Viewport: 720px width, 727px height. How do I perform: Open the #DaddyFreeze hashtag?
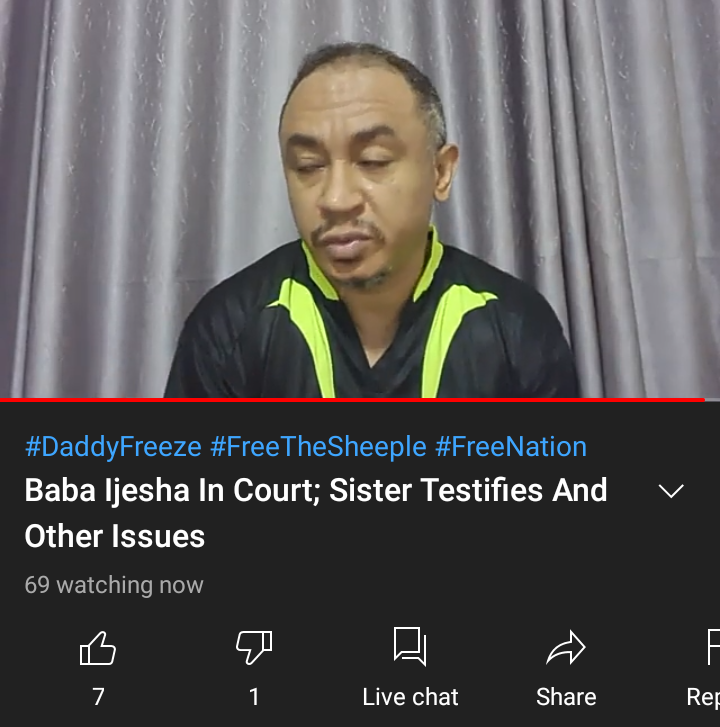tap(114, 446)
